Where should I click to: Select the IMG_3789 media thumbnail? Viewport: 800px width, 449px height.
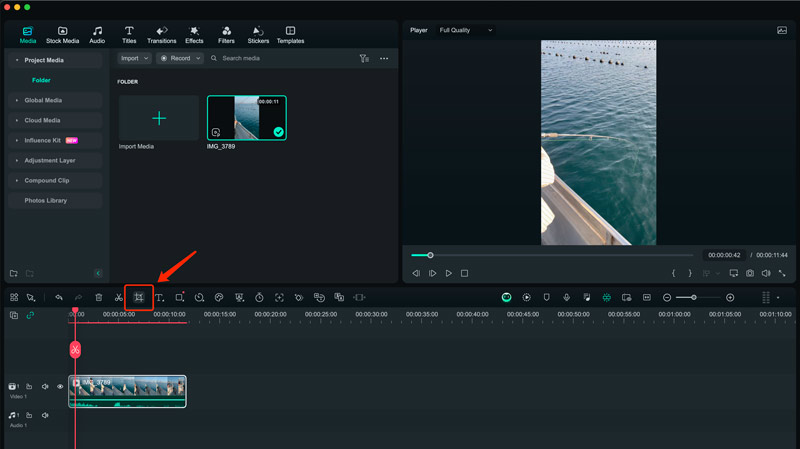point(246,118)
